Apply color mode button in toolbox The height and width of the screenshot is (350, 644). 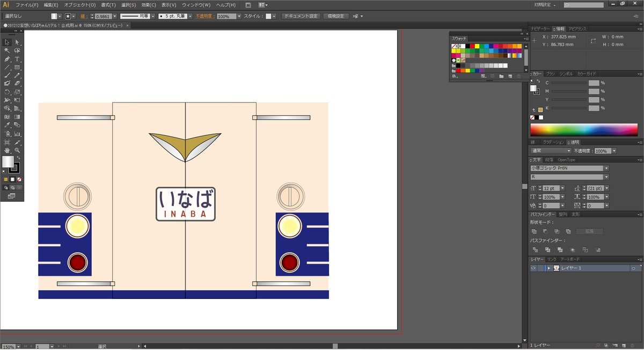6,179
